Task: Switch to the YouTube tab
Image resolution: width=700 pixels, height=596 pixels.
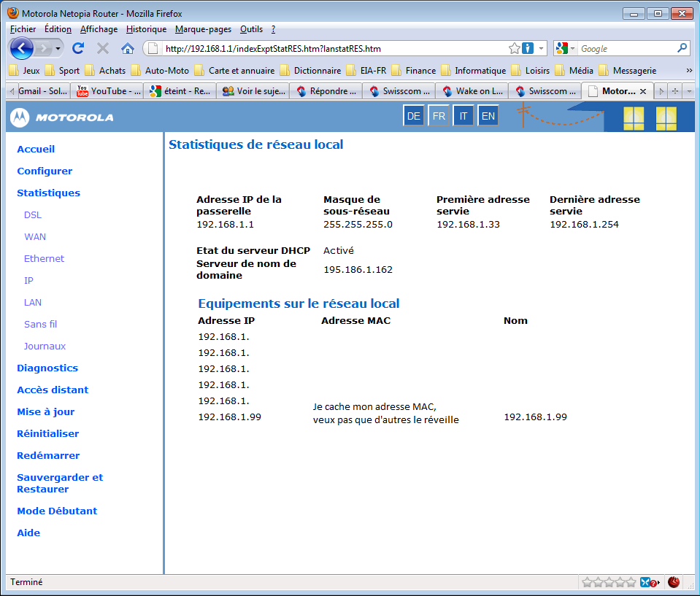Action: tap(108, 91)
